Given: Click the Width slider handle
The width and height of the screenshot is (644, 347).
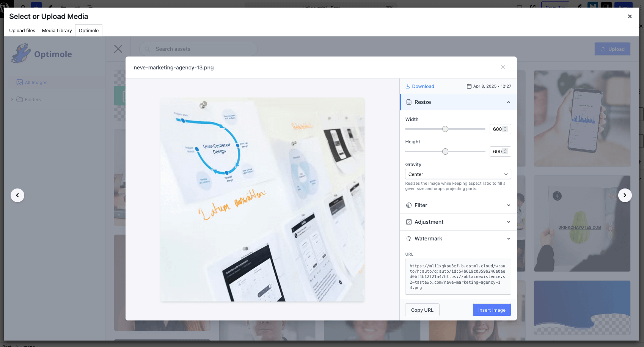Looking at the screenshot, I should pyautogui.click(x=445, y=129).
